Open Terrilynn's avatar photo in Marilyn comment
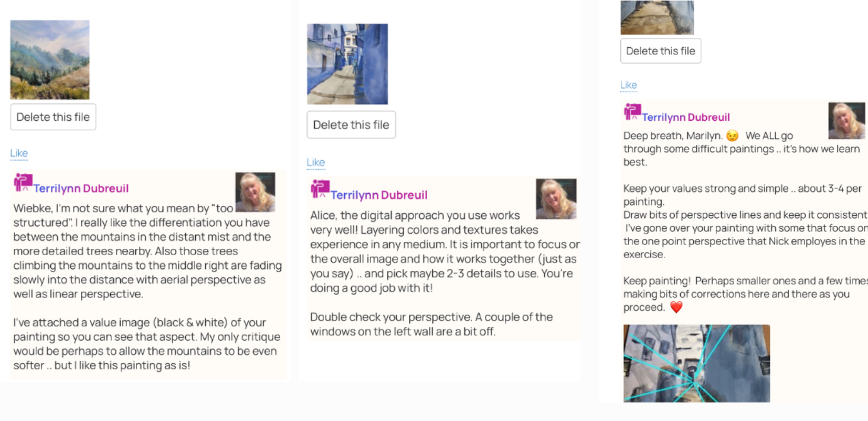Image resolution: width=868 pixels, height=421 pixels. coord(846,121)
